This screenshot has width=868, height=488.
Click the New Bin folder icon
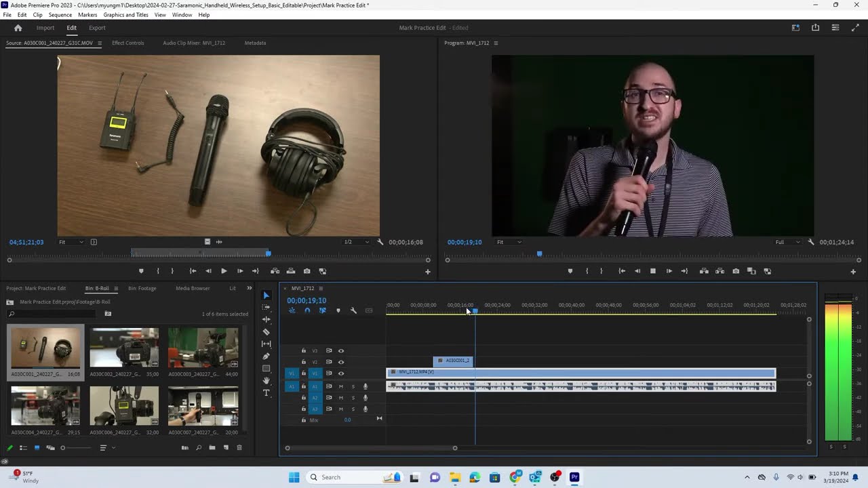(212, 448)
